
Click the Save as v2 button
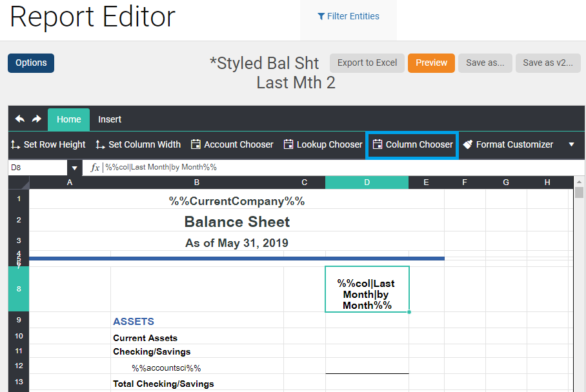pyautogui.click(x=547, y=63)
